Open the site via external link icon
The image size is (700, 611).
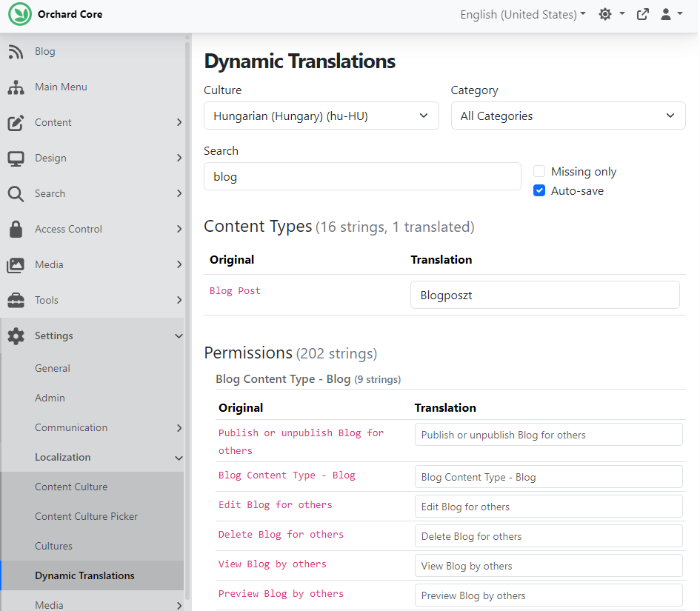642,14
